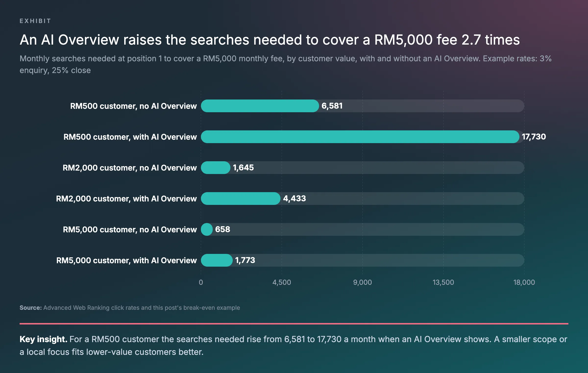Click the axis tick label 4,500
This screenshot has height=373, width=588.
coord(282,282)
